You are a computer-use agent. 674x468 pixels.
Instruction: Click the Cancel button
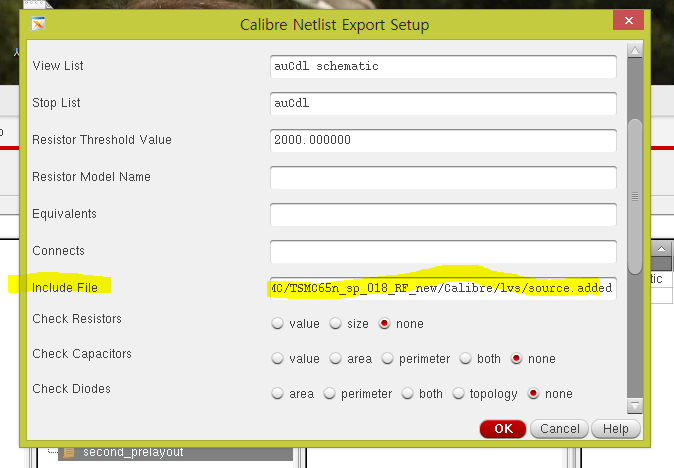coord(560,429)
